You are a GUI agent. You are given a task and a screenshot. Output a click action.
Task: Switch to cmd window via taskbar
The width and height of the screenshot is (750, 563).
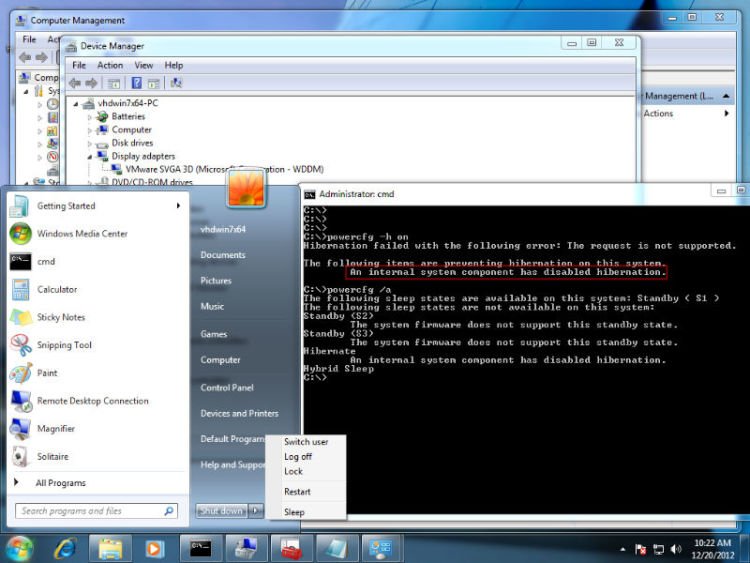(x=200, y=548)
